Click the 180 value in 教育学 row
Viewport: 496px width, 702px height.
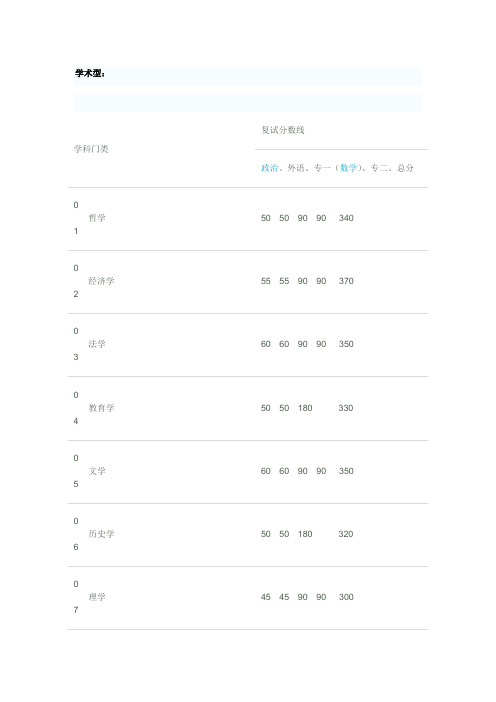pos(305,408)
